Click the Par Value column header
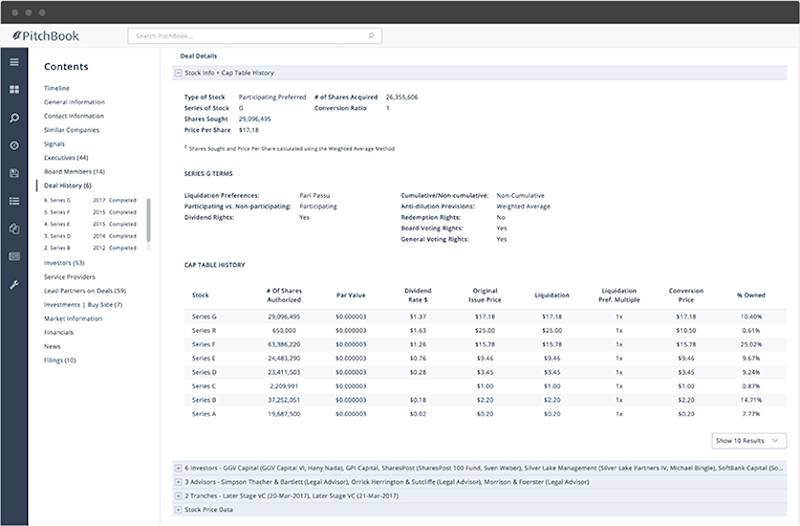 click(351, 295)
